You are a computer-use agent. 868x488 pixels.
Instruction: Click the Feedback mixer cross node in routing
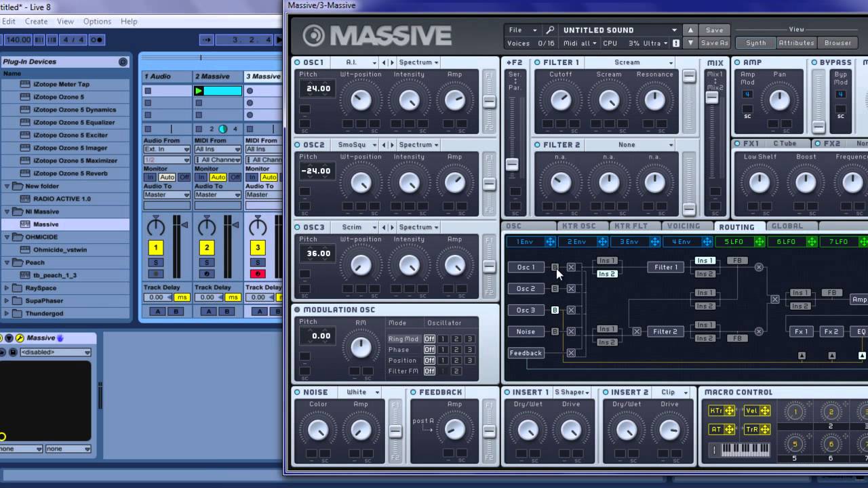click(x=571, y=352)
